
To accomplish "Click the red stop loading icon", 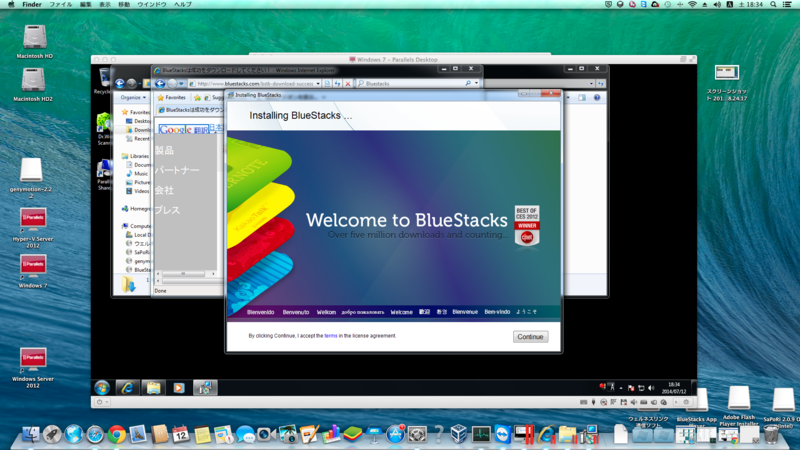I will pyautogui.click(x=347, y=84).
